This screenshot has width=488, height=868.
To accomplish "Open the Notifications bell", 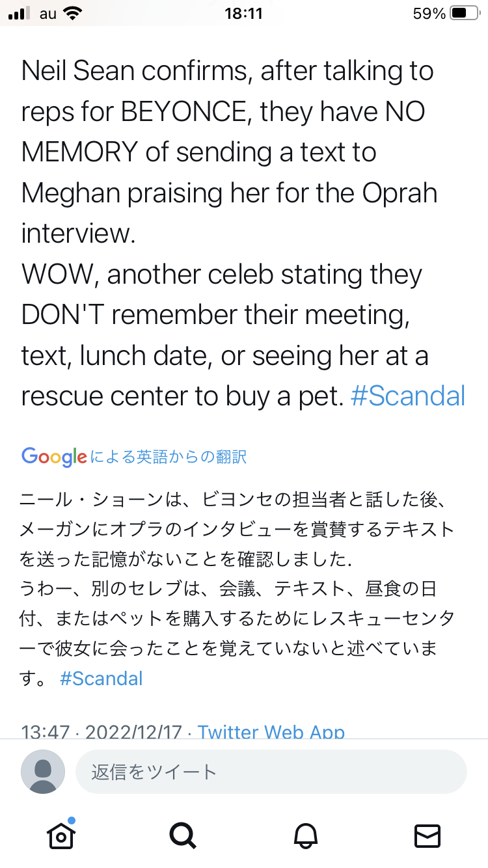I will click(x=305, y=836).
